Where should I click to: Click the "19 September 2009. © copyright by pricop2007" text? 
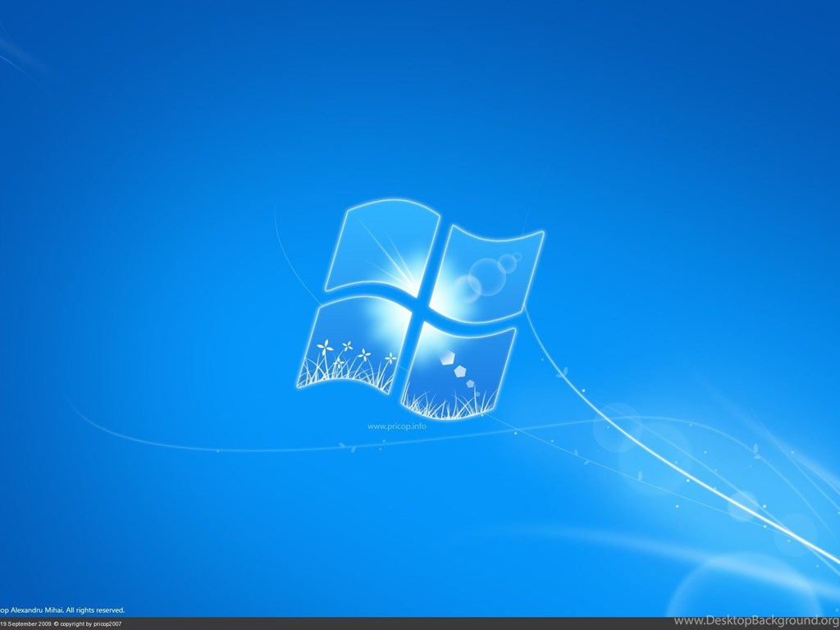tap(61, 624)
